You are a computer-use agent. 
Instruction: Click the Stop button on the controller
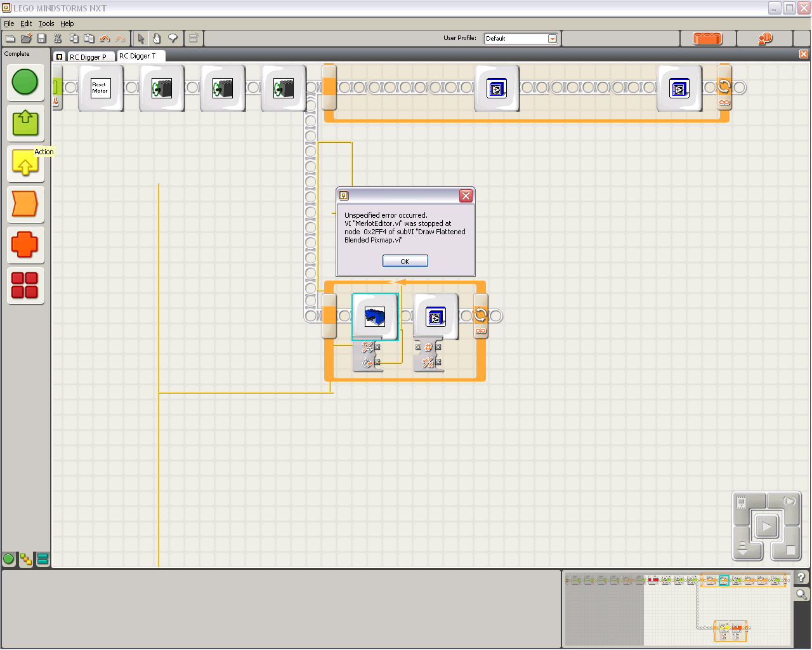[789, 550]
